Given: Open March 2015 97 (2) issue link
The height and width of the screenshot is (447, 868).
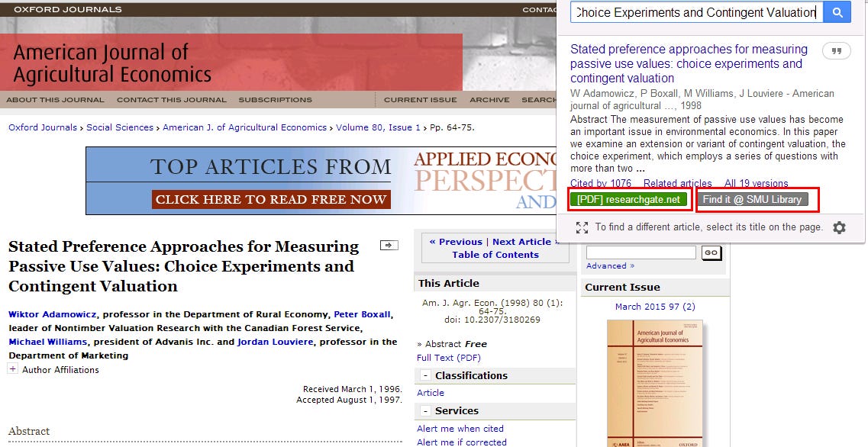Looking at the screenshot, I should click(655, 307).
